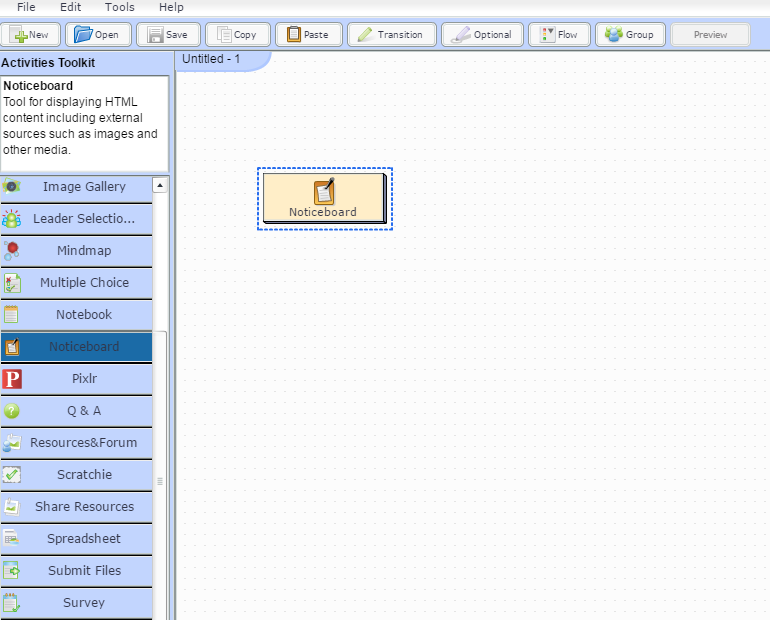This screenshot has width=770, height=620.
Task: Open the Flow tool dropdown
Action: [558, 35]
